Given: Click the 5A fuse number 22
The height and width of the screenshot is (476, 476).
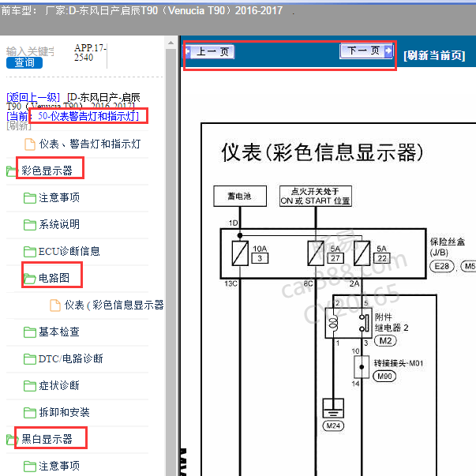Looking at the screenshot, I should tap(381, 258).
